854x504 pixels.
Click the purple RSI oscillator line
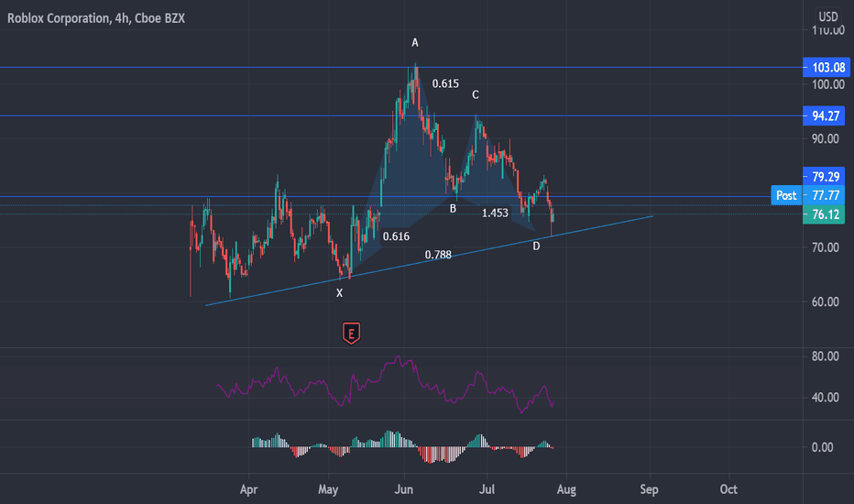(x=385, y=384)
